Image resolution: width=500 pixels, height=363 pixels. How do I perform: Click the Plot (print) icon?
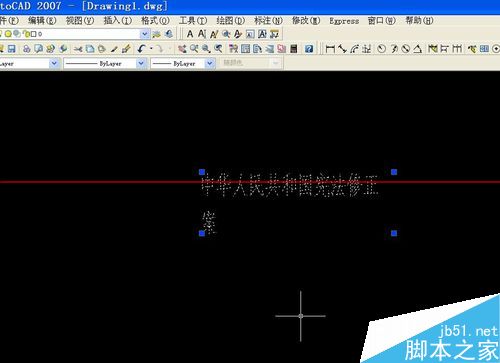[x=27, y=49]
